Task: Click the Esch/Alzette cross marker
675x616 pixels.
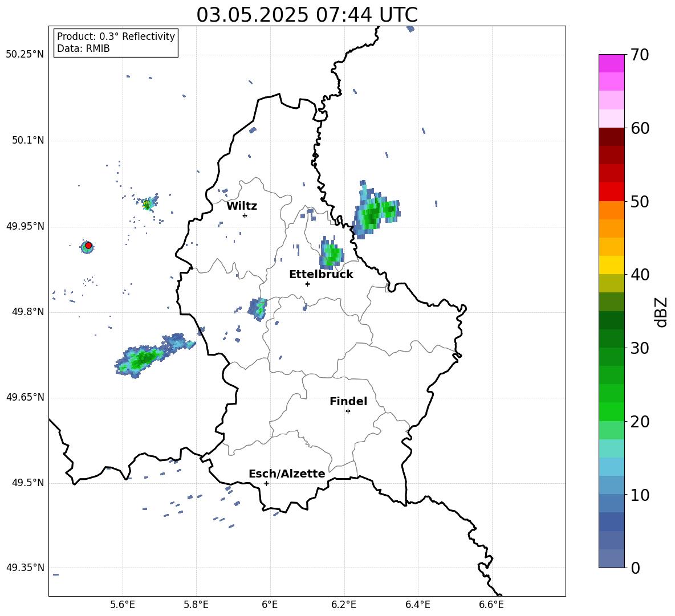Action: (266, 483)
